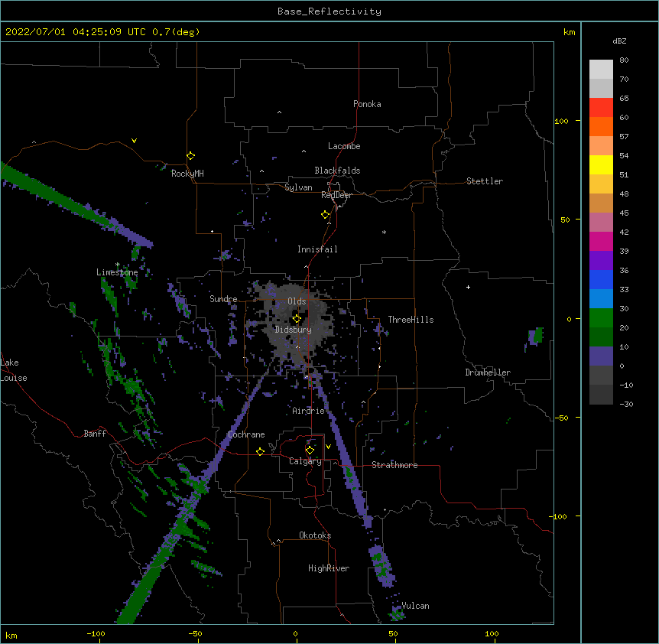Screen dimensions: 659x644
Task: Click the white asterisk marker east of Innisfail
Action: tap(384, 232)
